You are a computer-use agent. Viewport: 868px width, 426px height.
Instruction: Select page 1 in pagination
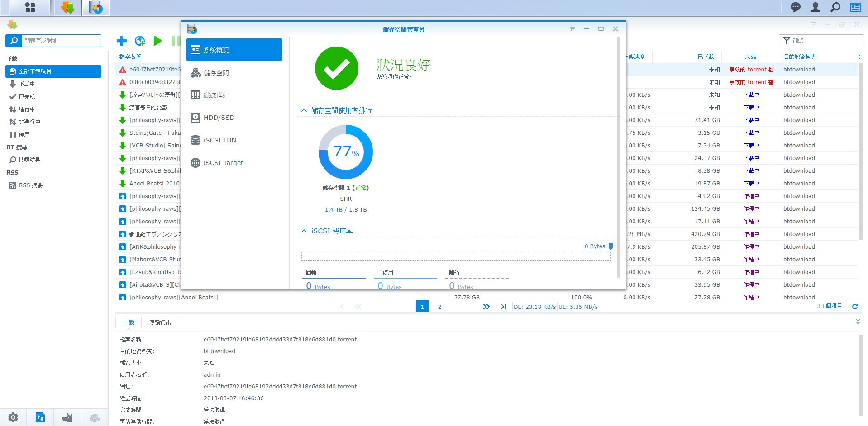click(x=422, y=307)
